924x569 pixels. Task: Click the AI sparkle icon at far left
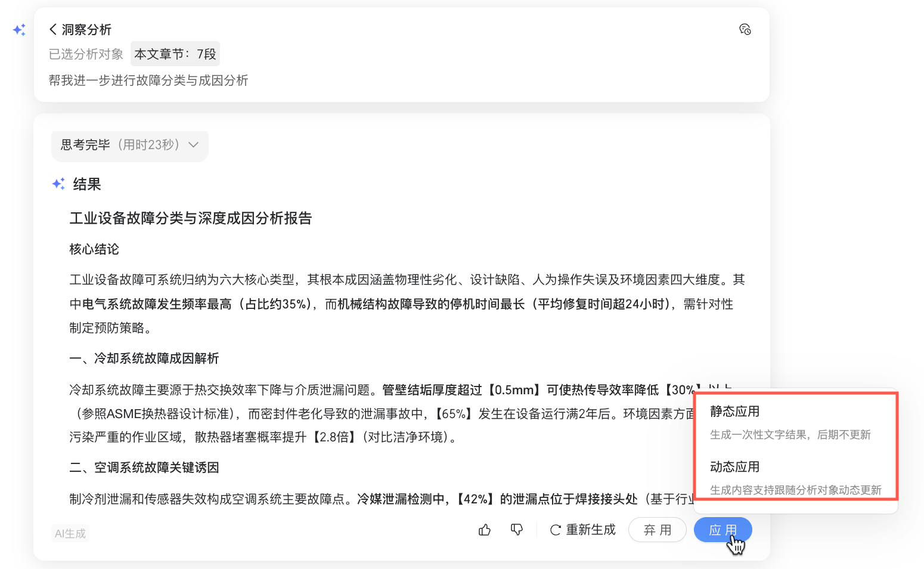tap(19, 30)
